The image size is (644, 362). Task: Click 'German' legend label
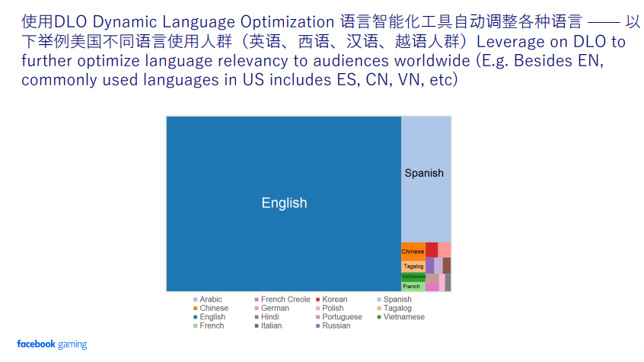(275, 308)
